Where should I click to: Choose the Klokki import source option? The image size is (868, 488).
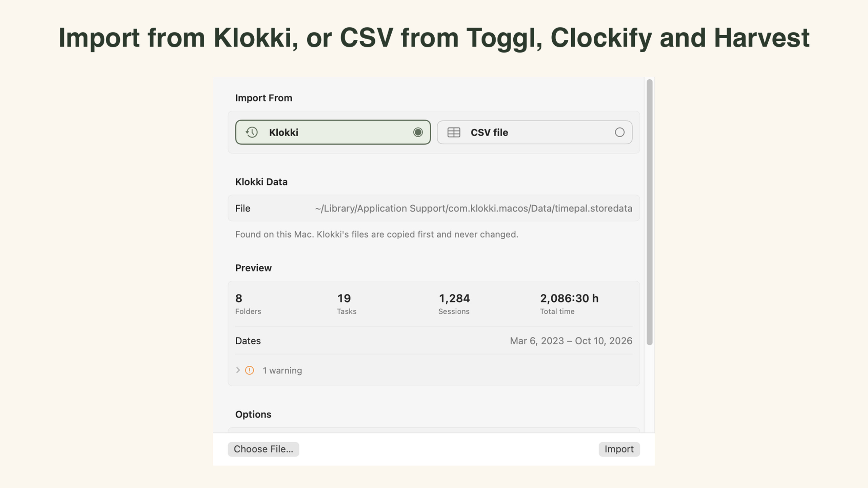click(x=333, y=132)
